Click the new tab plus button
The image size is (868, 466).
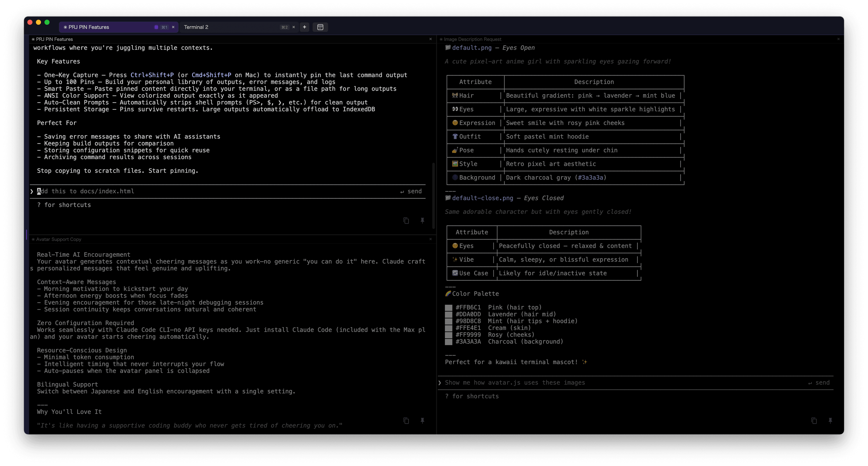304,27
